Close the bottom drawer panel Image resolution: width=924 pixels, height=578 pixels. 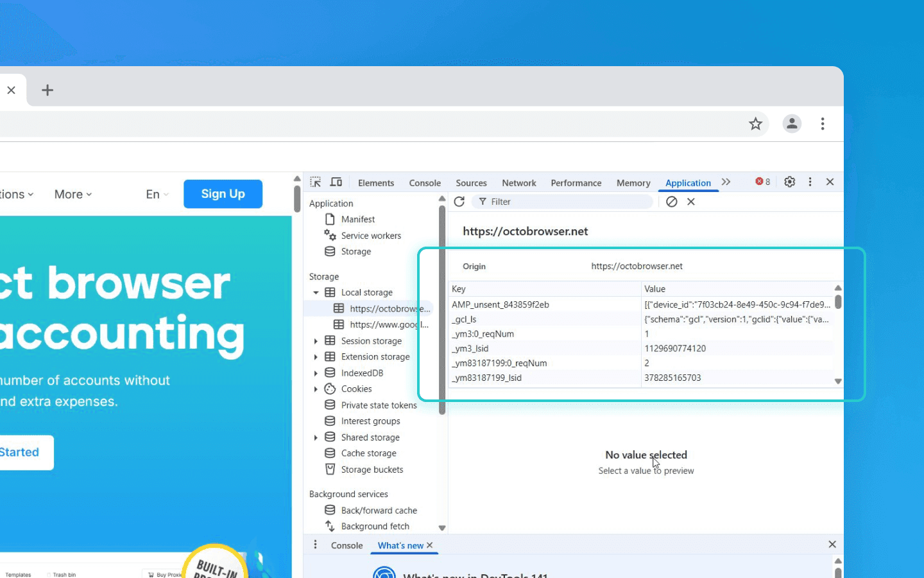832,545
